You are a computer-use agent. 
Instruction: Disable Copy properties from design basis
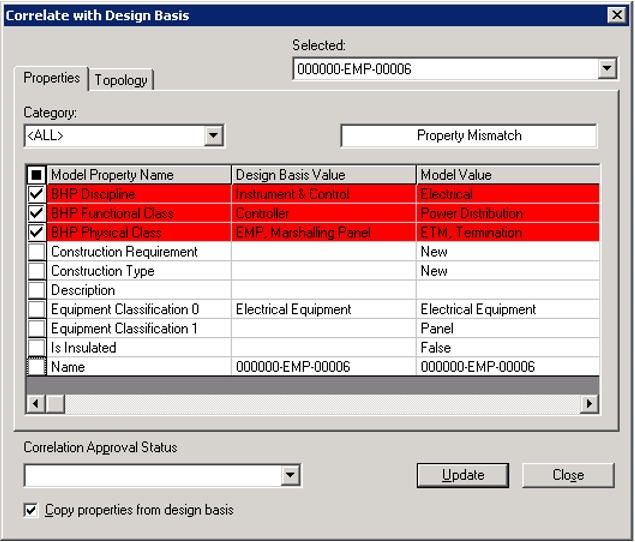32,510
